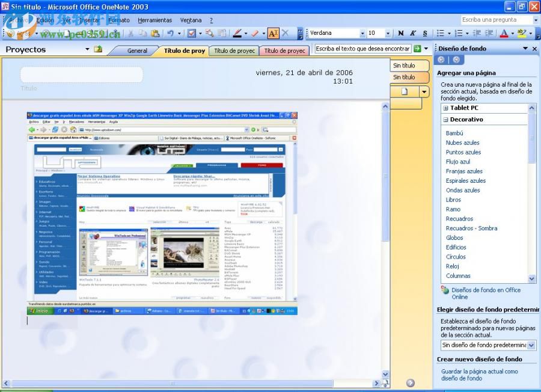Open the font size 10 dropdown
The width and height of the screenshot is (541, 392).
pos(387,33)
